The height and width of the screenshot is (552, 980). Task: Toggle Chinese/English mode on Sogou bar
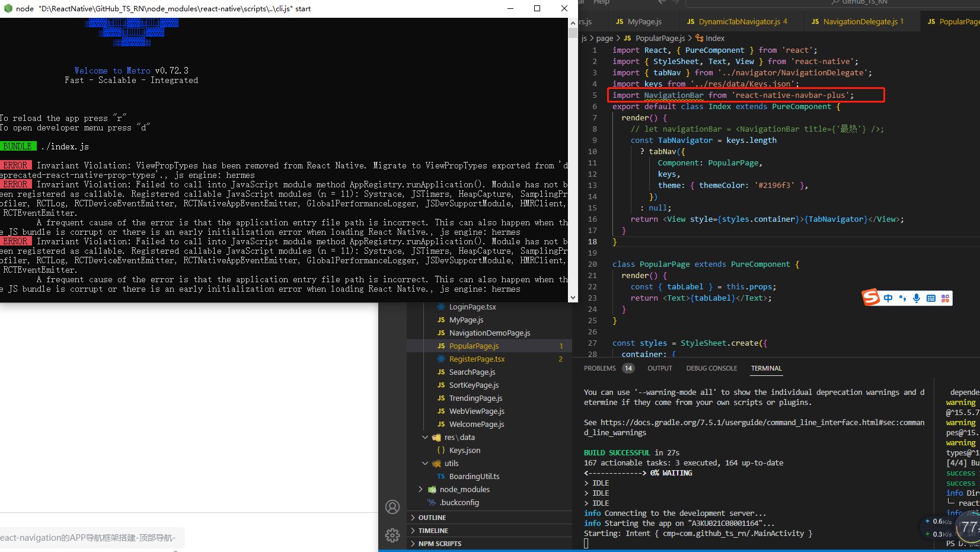888,298
